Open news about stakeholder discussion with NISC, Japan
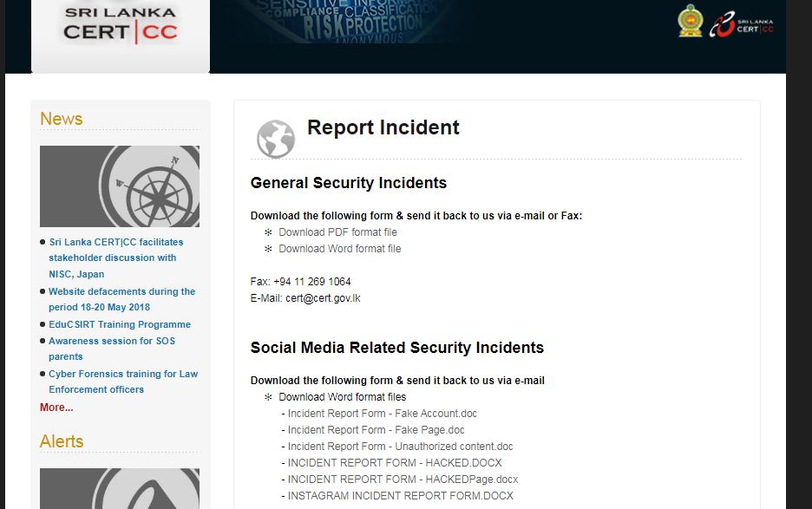The image size is (812, 509). tap(116, 258)
